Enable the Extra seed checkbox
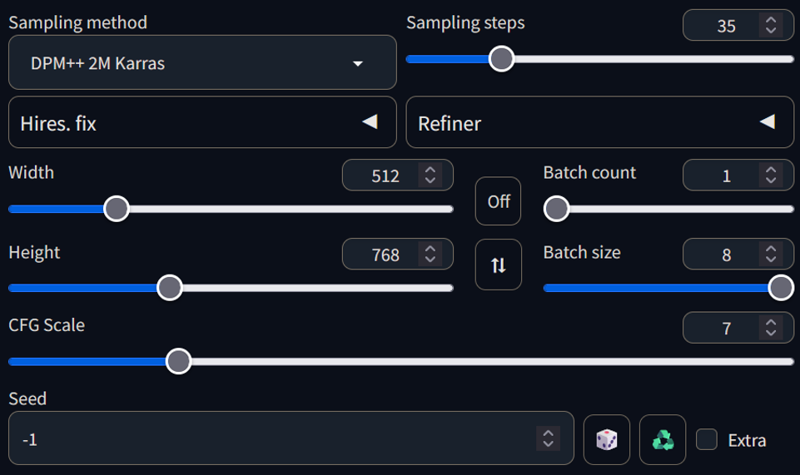Image resolution: width=800 pixels, height=475 pixels. click(x=707, y=439)
